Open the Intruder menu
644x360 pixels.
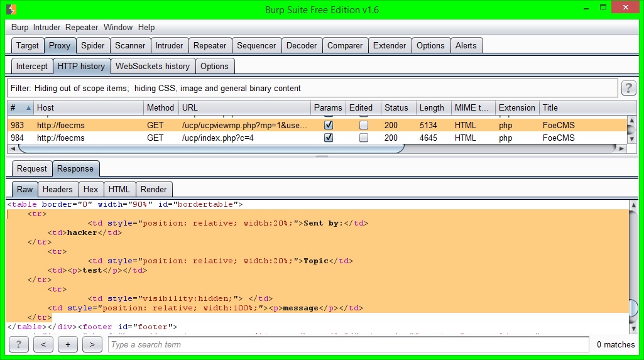(46, 28)
